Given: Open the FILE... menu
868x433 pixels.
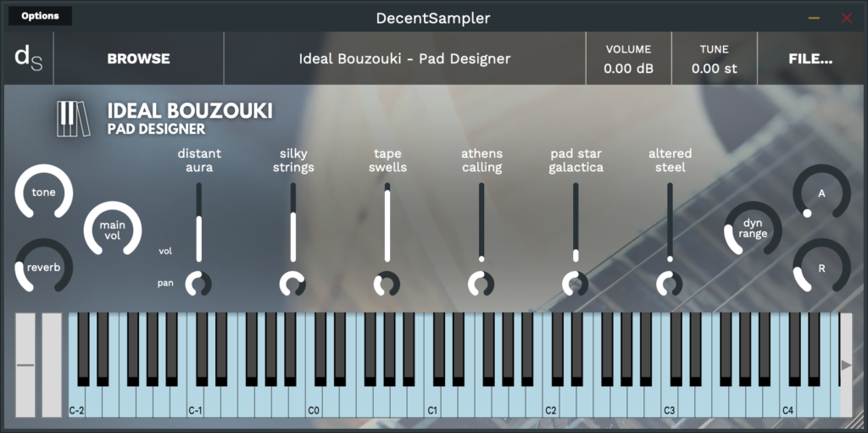Looking at the screenshot, I should coord(810,58).
